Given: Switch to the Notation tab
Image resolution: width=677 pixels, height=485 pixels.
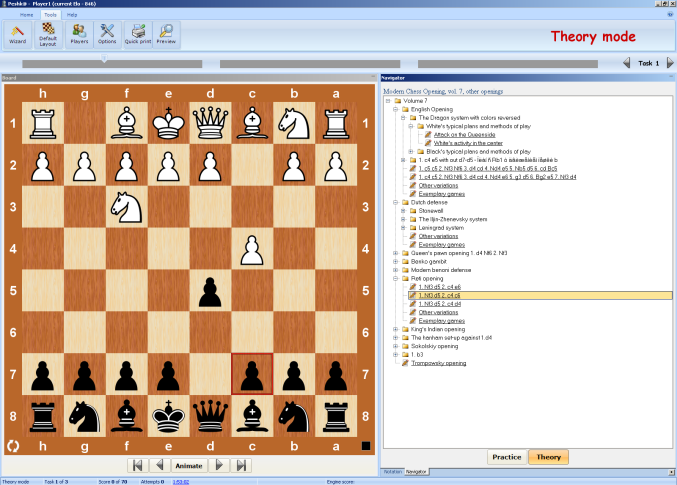Looking at the screenshot, I should [x=393, y=472].
